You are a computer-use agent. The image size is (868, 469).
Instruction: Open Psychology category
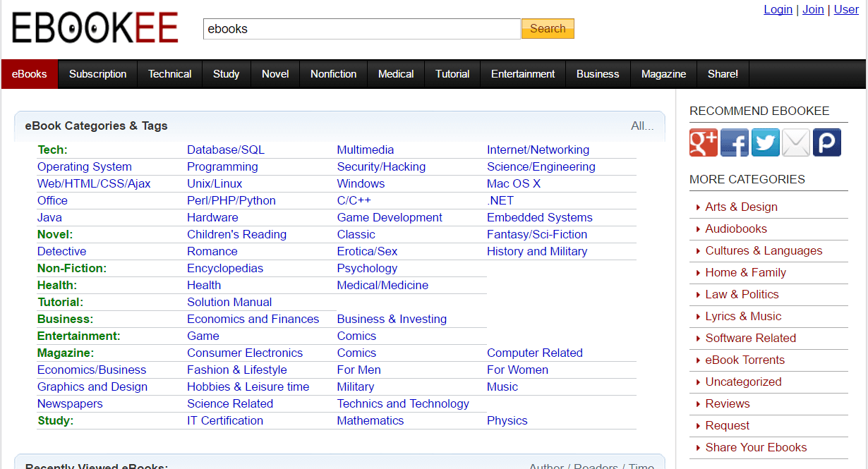367,268
